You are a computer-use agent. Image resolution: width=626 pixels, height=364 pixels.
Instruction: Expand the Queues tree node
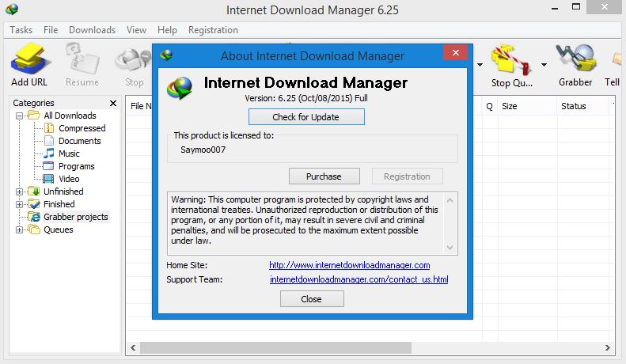(x=19, y=230)
